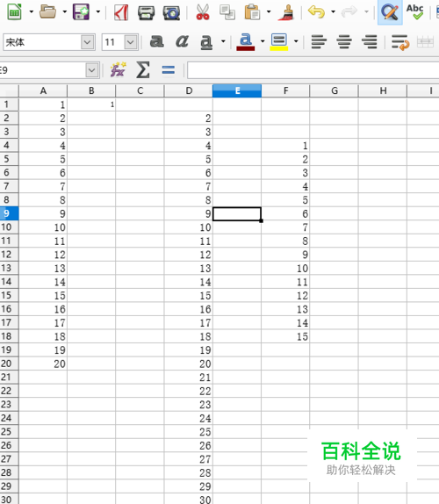Run the Spelling check (Abc icon)
The image size is (439, 504).
tap(414, 12)
